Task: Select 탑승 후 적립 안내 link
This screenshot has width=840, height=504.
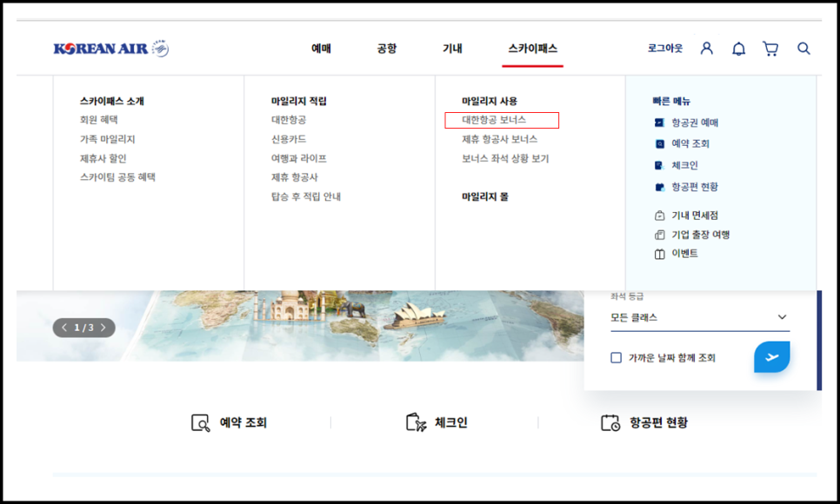Action: pos(306,196)
